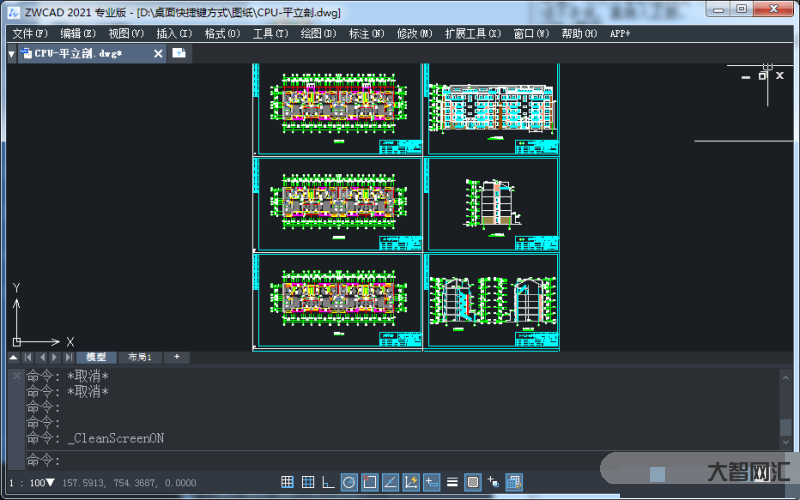This screenshot has height=500, width=800.
Task: Toggle ortho mode in status bar
Action: coord(328,483)
